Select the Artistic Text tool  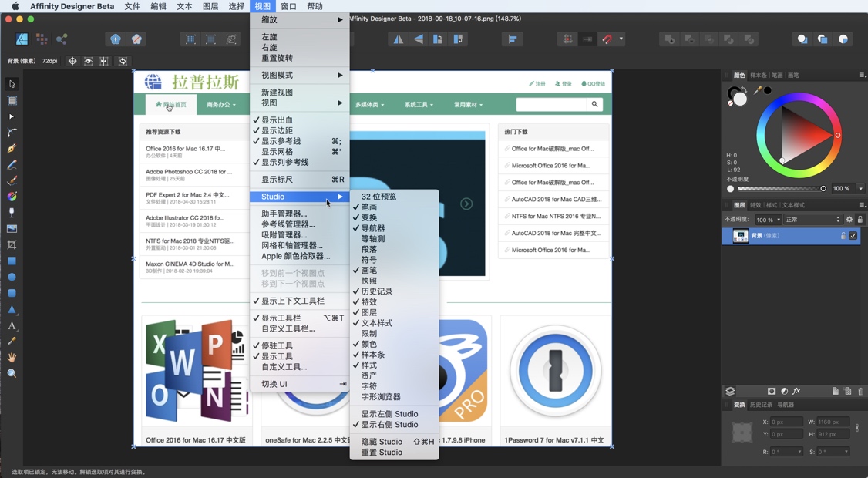12,325
